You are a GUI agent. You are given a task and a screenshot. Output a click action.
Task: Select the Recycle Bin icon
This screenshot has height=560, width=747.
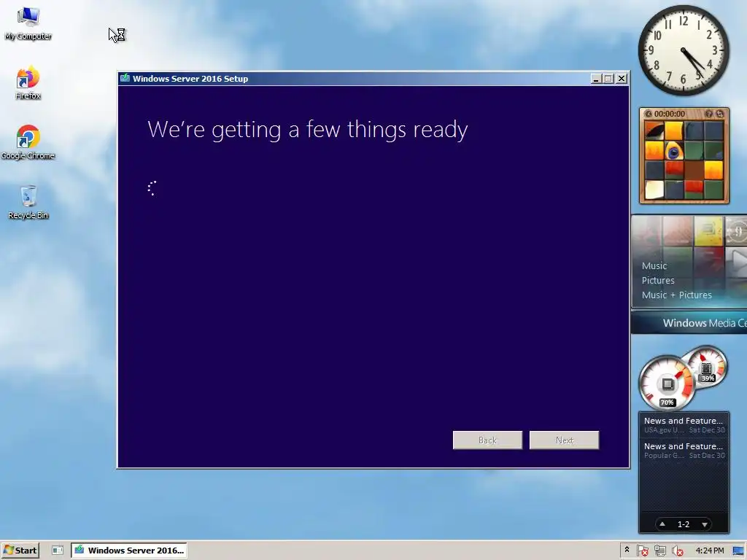tap(28, 203)
